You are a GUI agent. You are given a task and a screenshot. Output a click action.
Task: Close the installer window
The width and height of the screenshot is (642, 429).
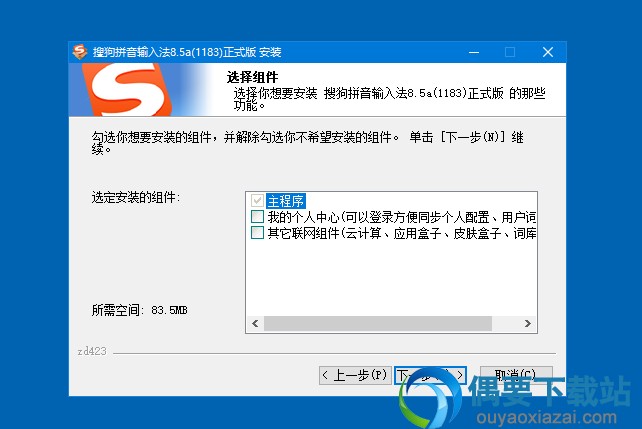point(548,52)
